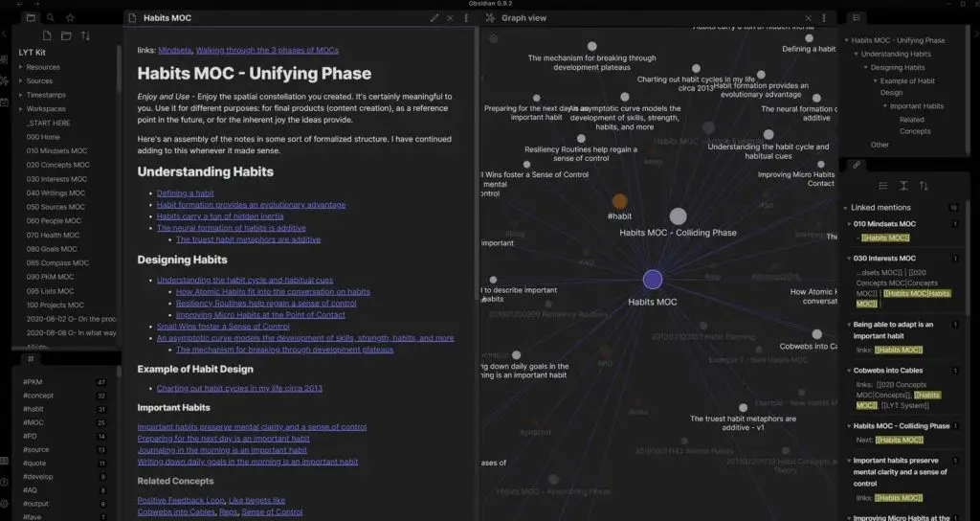Open the Defining a habit link

click(185, 193)
